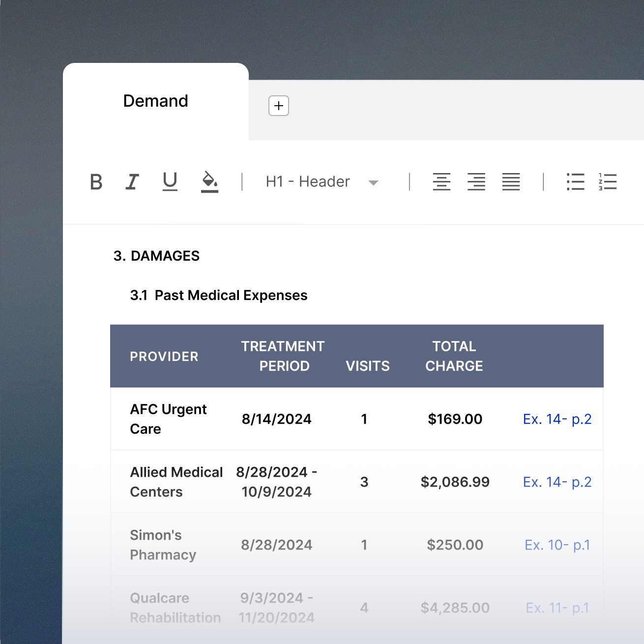
Task: Open Ex. 14- p.2 link for AFC Urgent Care
Action: point(557,419)
